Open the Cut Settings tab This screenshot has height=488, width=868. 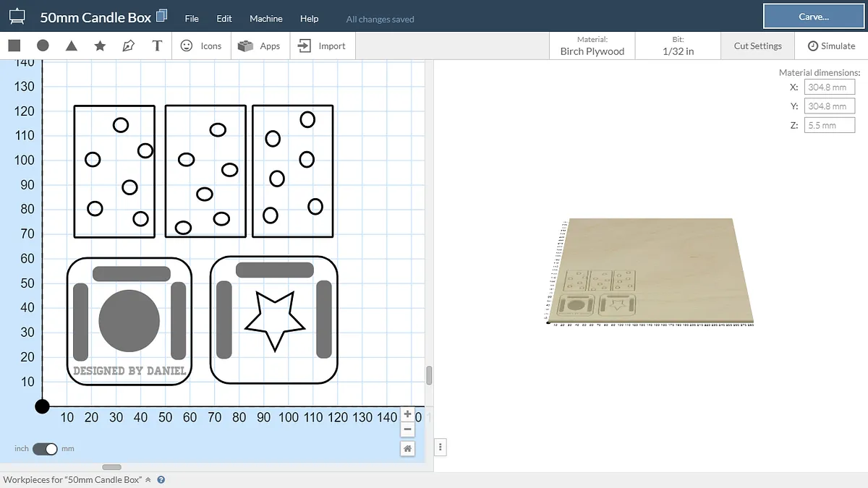pyautogui.click(x=757, y=46)
